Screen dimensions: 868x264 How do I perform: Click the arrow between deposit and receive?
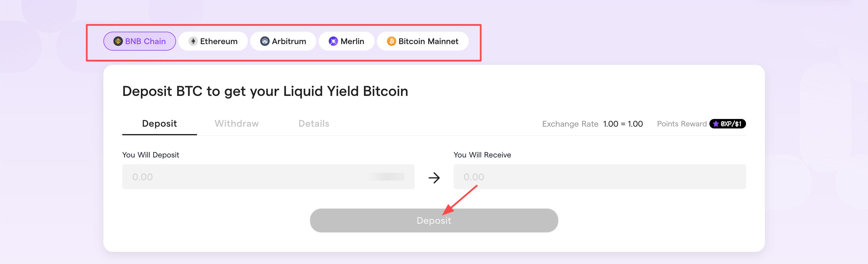(x=434, y=178)
